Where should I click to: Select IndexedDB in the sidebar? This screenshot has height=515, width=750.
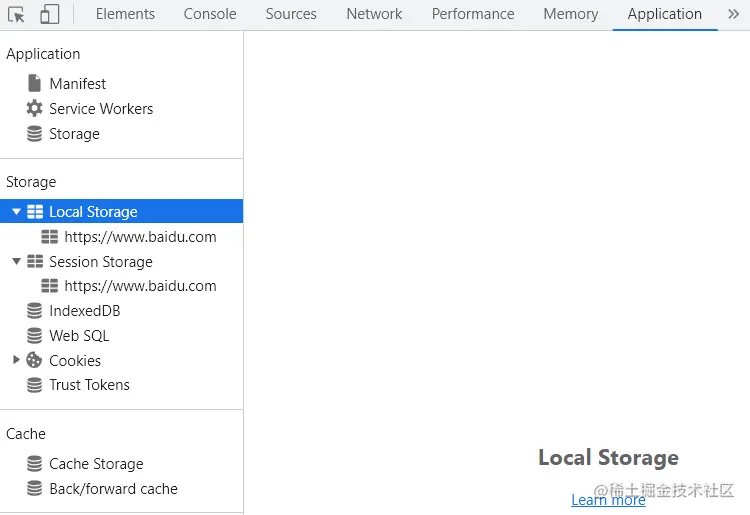85,311
